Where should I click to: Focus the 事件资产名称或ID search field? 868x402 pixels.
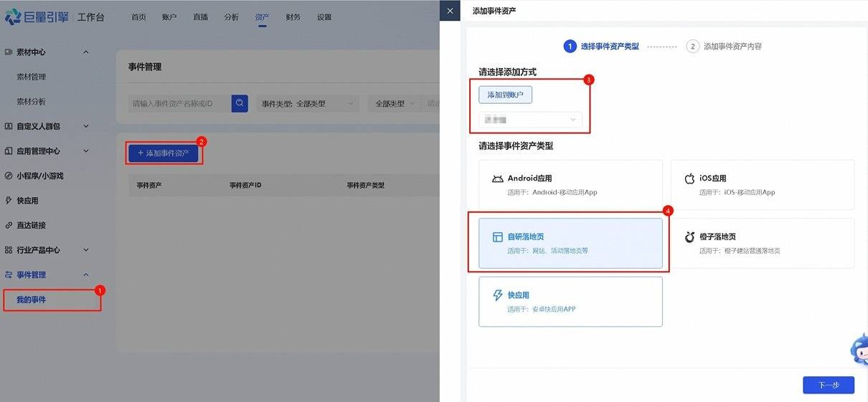click(x=180, y=104)
